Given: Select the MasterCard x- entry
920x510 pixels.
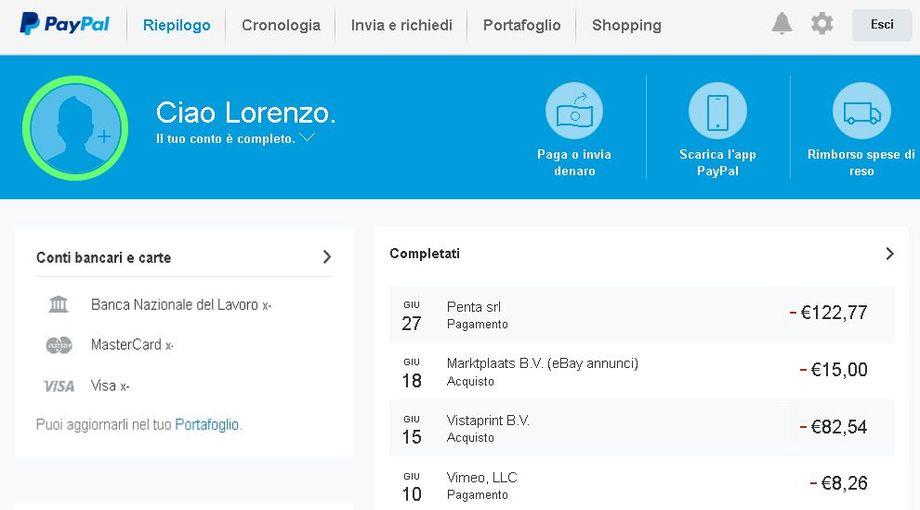Looking at the screenshot, I should pos(131,344).
